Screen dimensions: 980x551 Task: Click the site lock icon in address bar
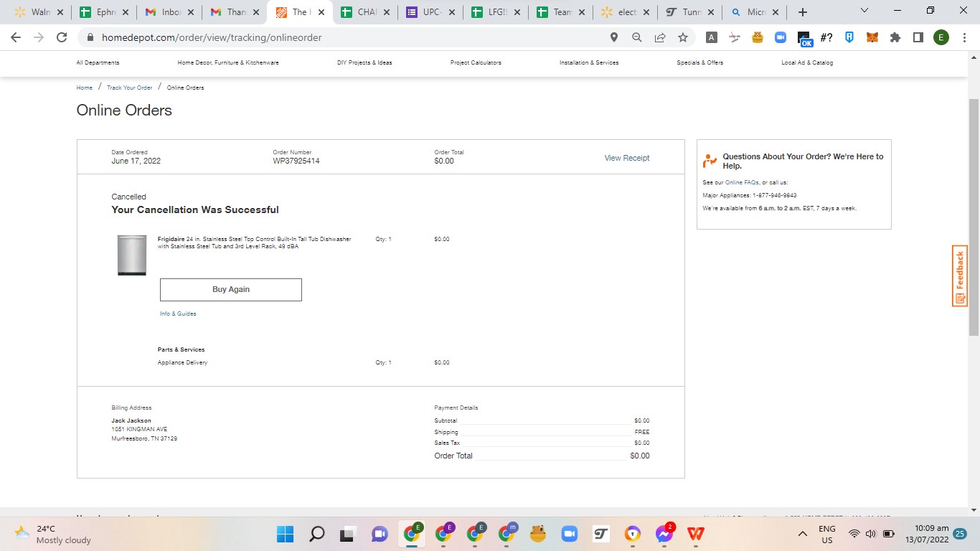90,37
